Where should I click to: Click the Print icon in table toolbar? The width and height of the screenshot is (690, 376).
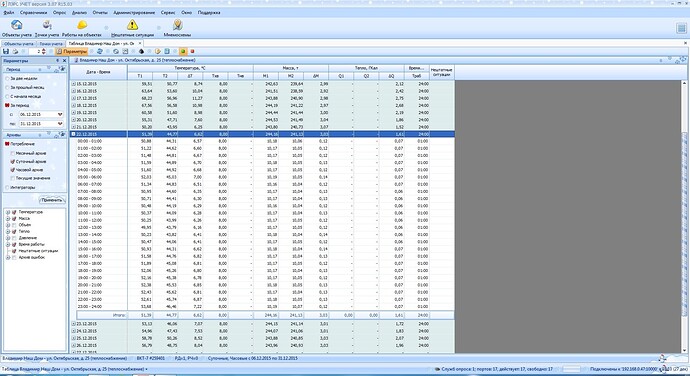click(15, 52)
